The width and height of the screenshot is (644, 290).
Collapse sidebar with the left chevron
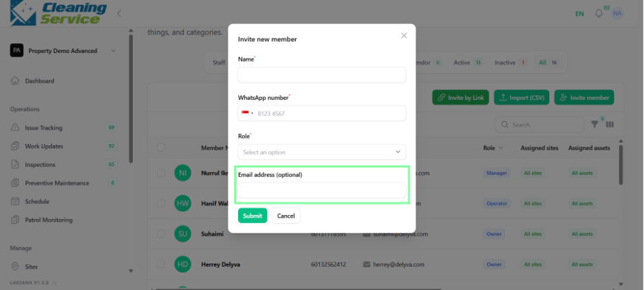tap(119, 14)
